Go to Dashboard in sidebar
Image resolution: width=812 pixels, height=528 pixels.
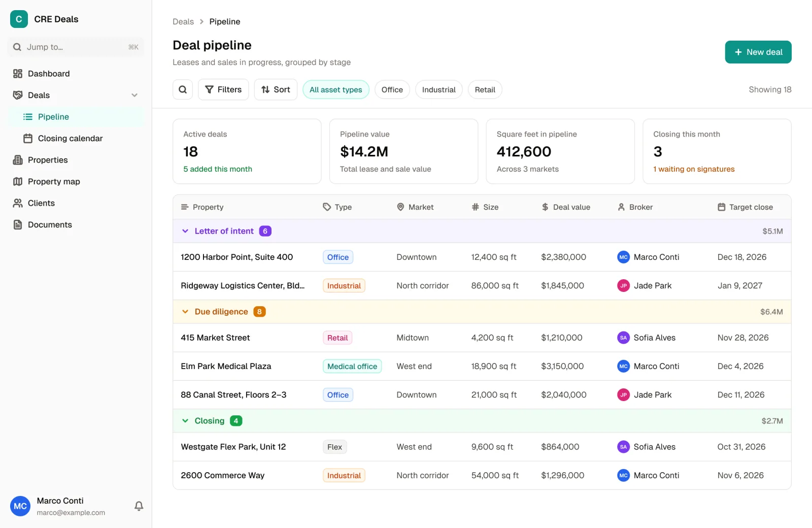tap(76, 74)
